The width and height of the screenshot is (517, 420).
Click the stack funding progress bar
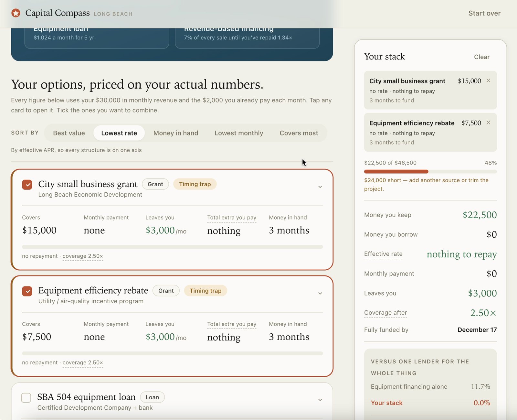(430, 172)
